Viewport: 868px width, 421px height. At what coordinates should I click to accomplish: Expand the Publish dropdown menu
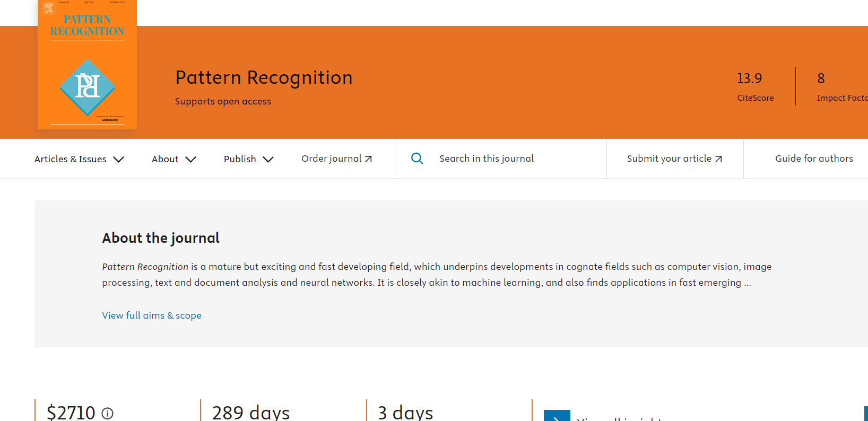(x=249, y=159)
